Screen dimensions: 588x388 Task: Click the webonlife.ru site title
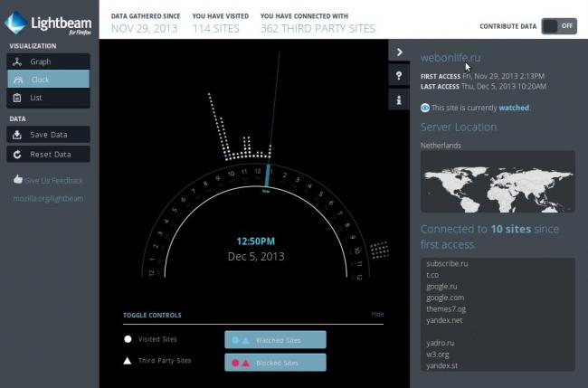[x=450, y=58]
